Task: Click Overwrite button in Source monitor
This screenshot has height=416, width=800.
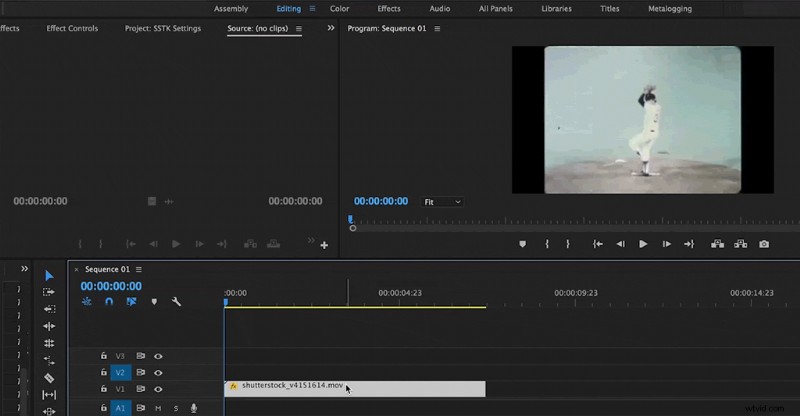Action: pos(273,244)
